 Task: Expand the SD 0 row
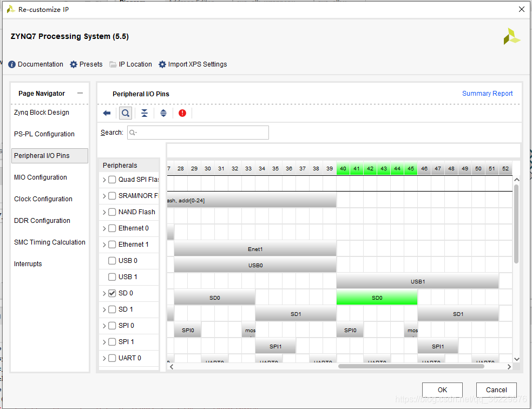pyautogui.click(x=104, y=294)
